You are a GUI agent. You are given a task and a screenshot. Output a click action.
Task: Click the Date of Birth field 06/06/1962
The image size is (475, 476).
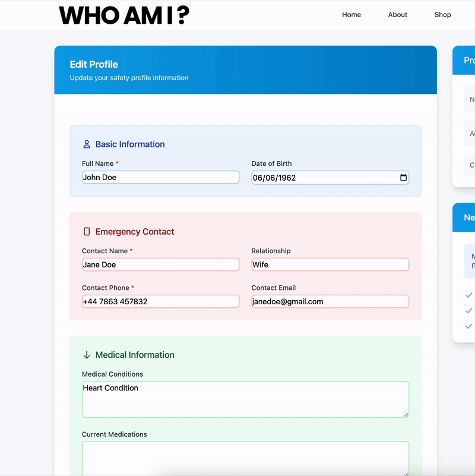tap(330, 178)
